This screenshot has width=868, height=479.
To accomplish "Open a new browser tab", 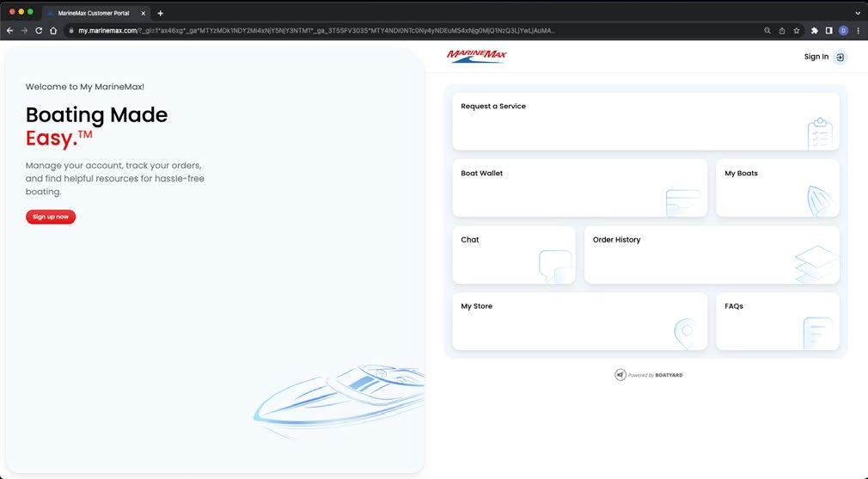I will pyautogui.click(x=161, y=13).
